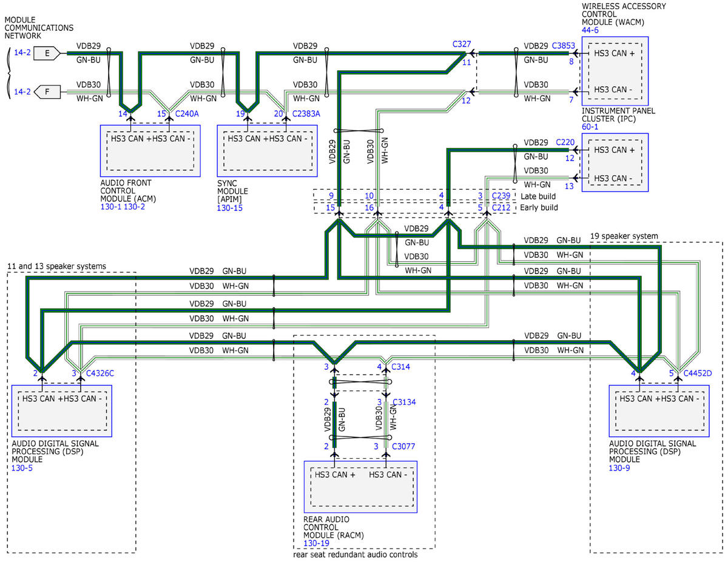This screenshot has width=728, height=562.
Task: Click the Wireless Accessory Control Module box
Action: [x=615, y=71]
